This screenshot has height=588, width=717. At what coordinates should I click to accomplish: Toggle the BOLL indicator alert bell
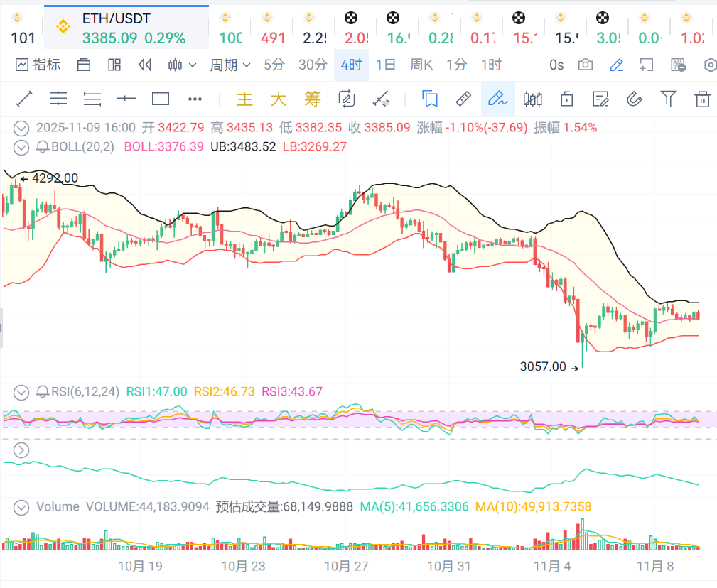[42, 147]
